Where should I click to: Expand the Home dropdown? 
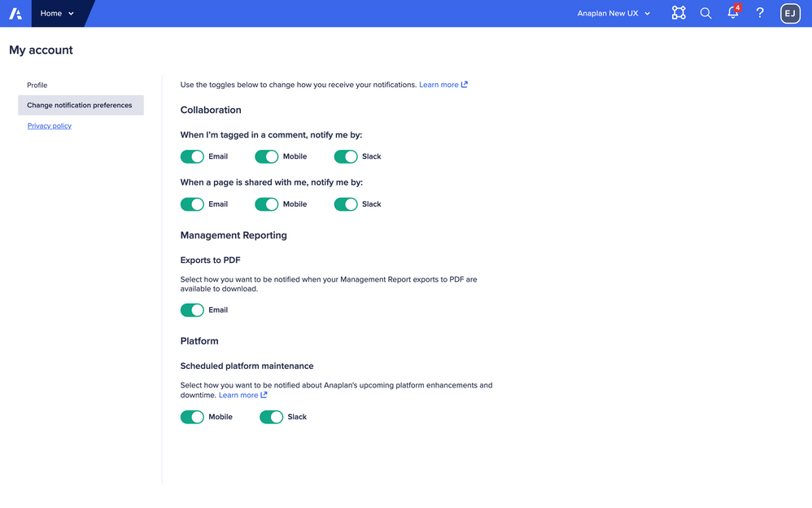[57, 13]
